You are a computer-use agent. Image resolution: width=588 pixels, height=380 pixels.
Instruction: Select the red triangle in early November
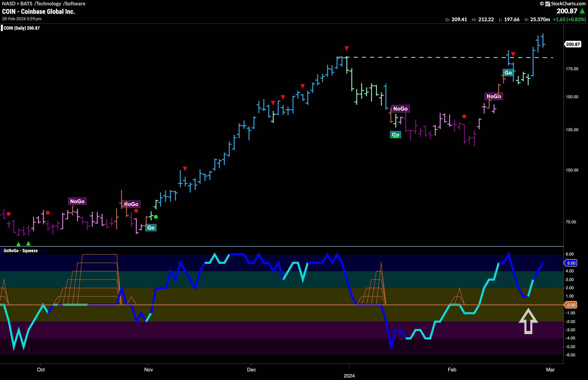(x=185, y=169)
